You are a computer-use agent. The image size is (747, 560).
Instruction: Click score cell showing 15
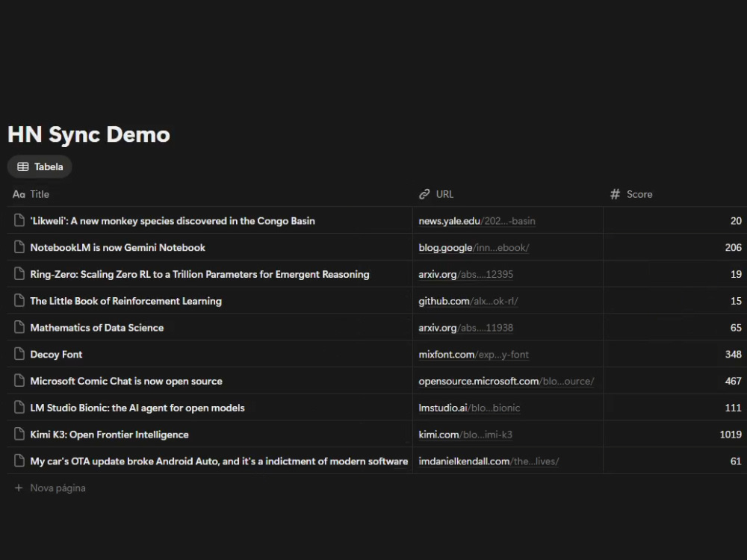[x=675, y=300]
